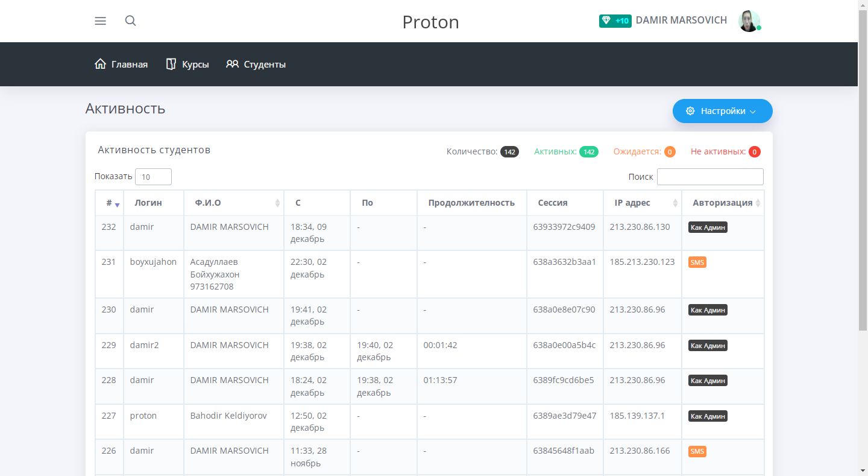Image resolution: width=868 pixels, height=476 pixels.
Task: Click the search magnifier icon
Action: tap(130, 21)
